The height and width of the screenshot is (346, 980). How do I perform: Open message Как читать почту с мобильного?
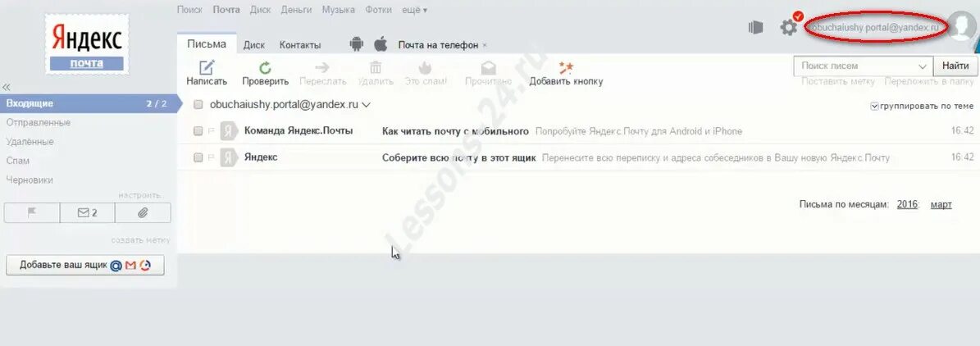tap(456, 131)
